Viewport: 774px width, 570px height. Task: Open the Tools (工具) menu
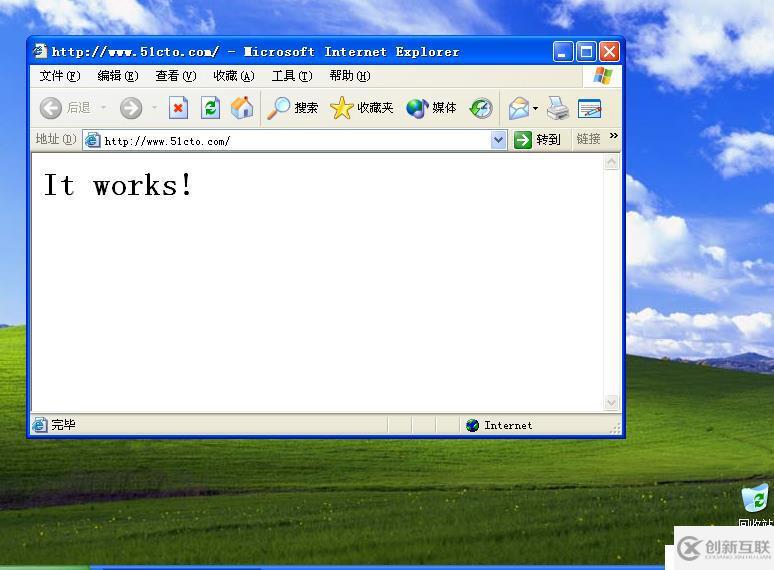[292, 76]
